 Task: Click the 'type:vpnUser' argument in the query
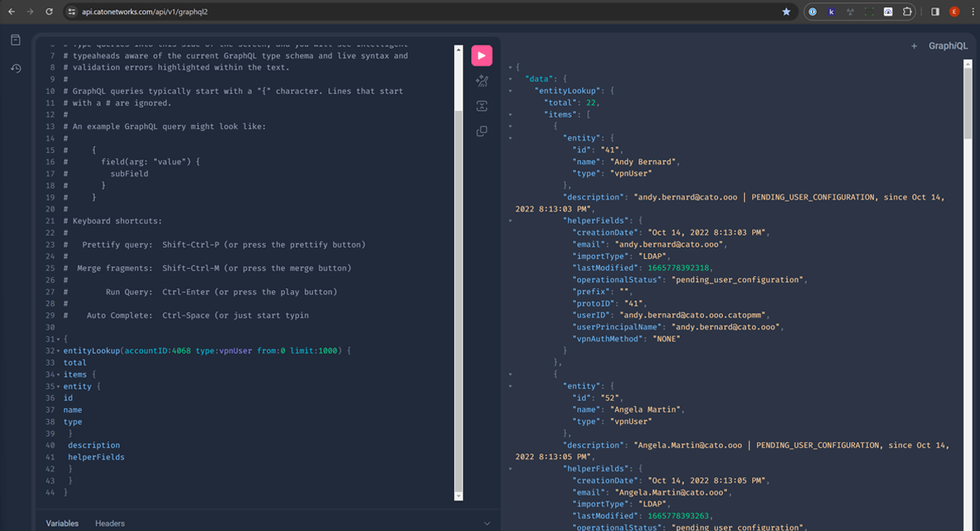[x=224, y=350]
